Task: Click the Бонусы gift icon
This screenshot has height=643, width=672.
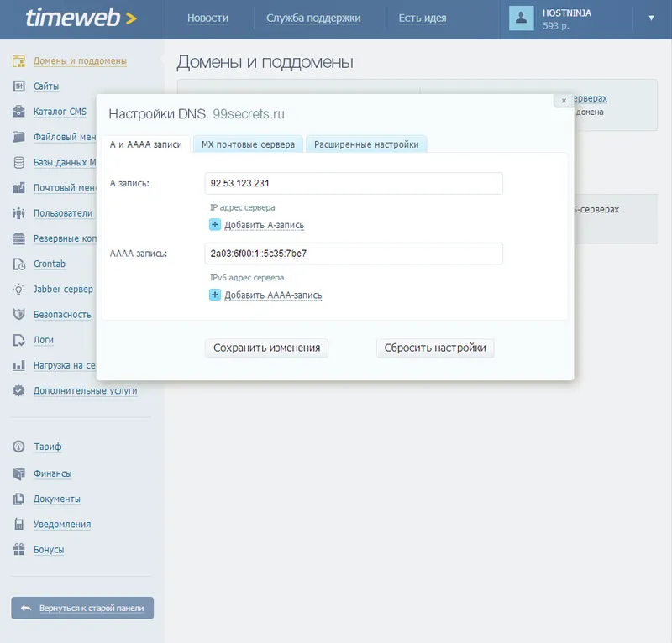Action: click(x=18, y=550)
